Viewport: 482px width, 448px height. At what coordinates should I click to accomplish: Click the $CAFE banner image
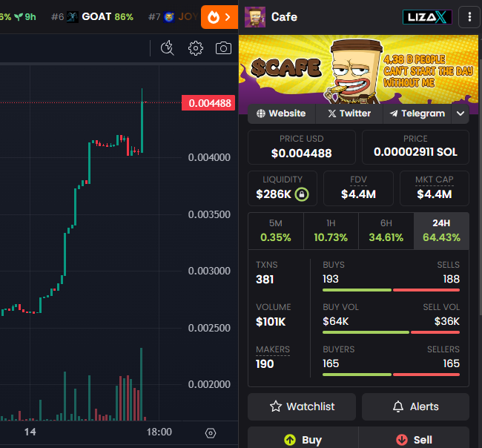coord(358,70)
